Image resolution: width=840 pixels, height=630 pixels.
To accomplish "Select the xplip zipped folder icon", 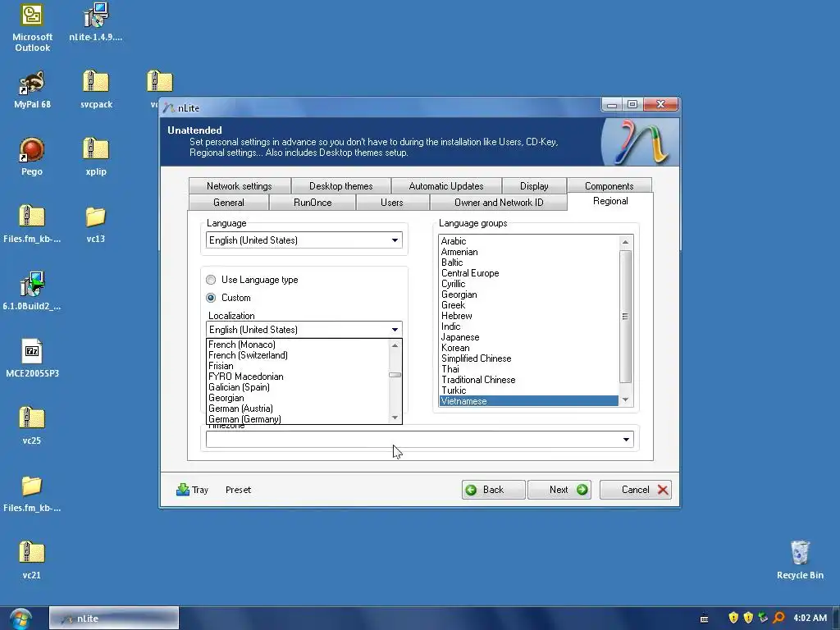I will [96, 157].
